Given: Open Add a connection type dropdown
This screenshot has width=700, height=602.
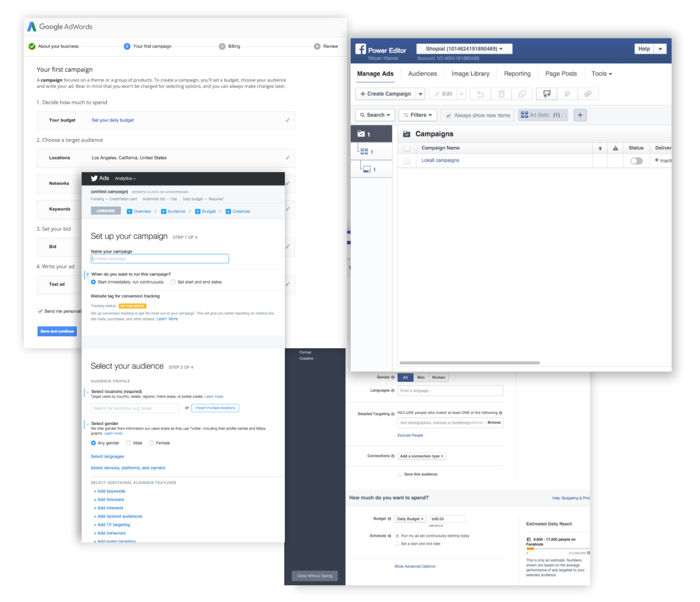Looking at the screenshot, I should [x=422, y=456].
